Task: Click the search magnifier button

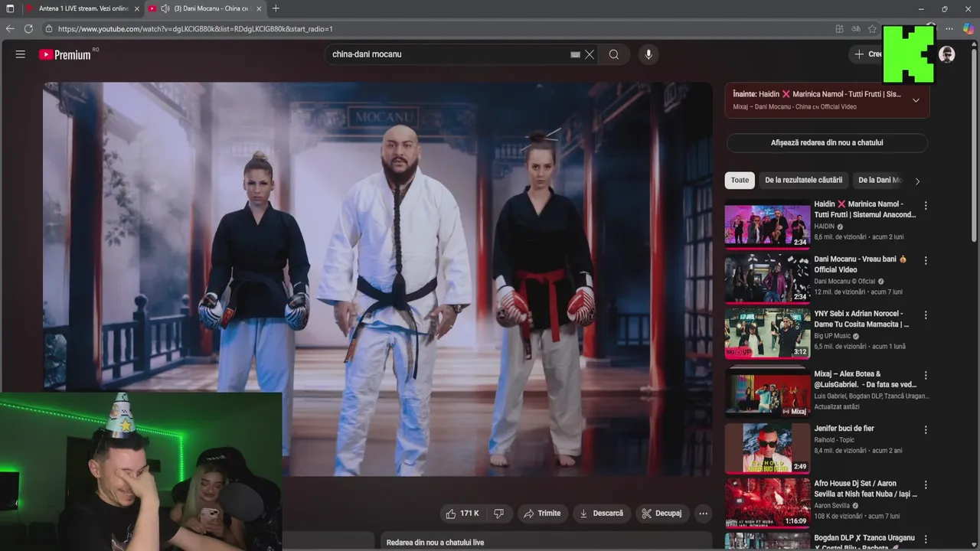Action: pyautogui.click(x=614, y=54)
